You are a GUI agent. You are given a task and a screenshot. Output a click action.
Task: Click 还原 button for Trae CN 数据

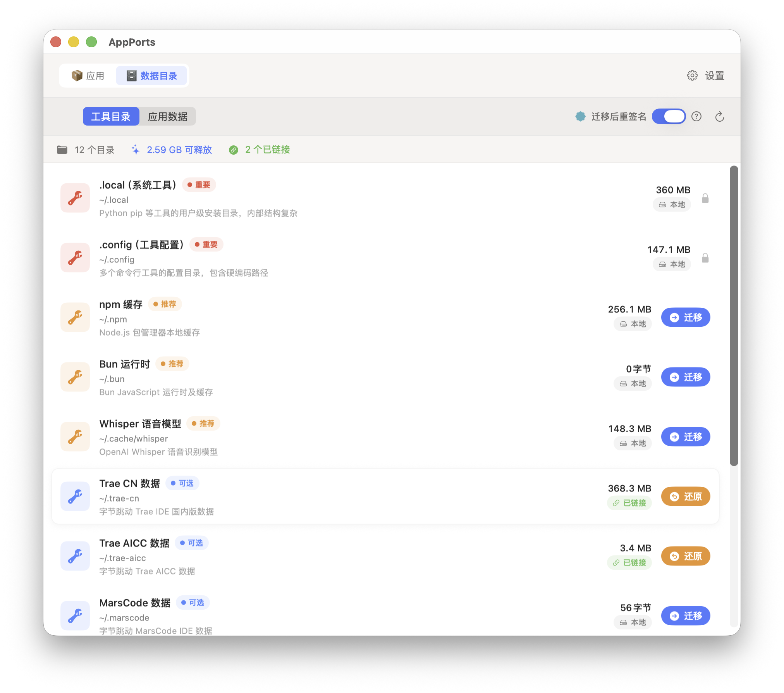(685, 496)
